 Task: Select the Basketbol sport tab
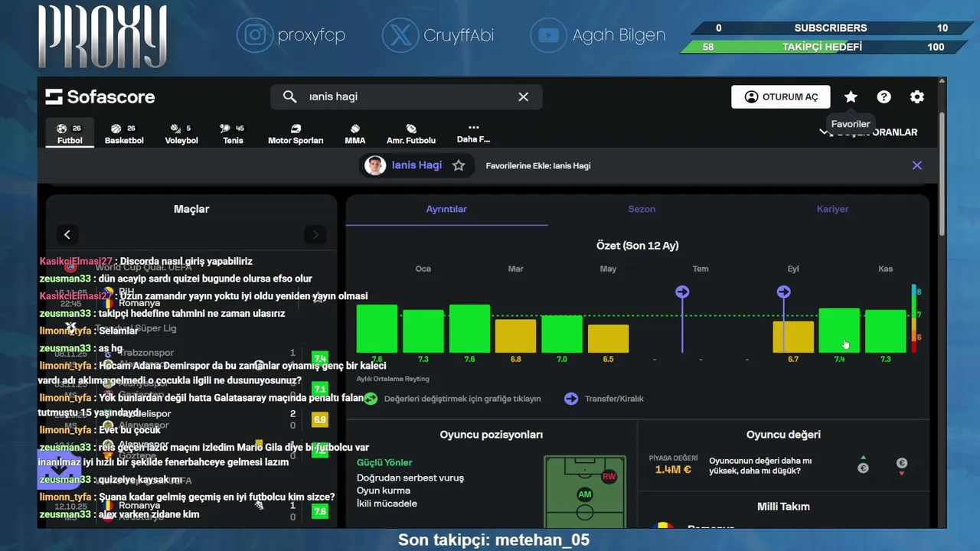[124, 134]
